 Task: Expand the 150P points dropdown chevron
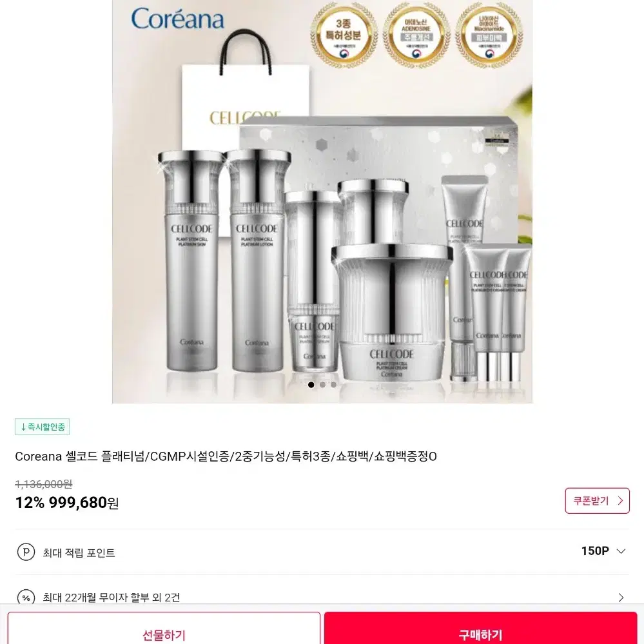(x=621, y=551)
